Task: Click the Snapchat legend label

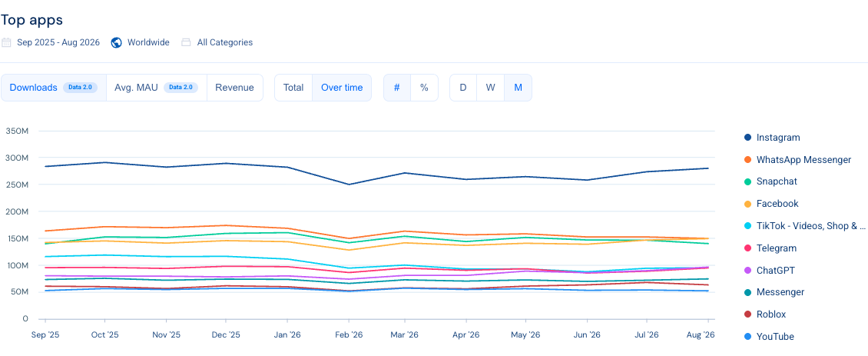Action: tap(777, 182)
